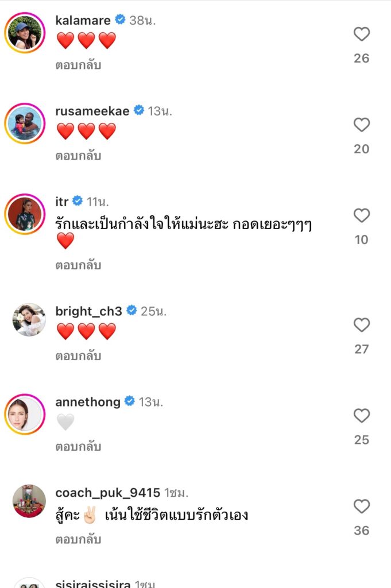Tap the heart icon on rusameekae's comment
The width and height of the screenshot is (391, 588).
[x=361, y=125]
